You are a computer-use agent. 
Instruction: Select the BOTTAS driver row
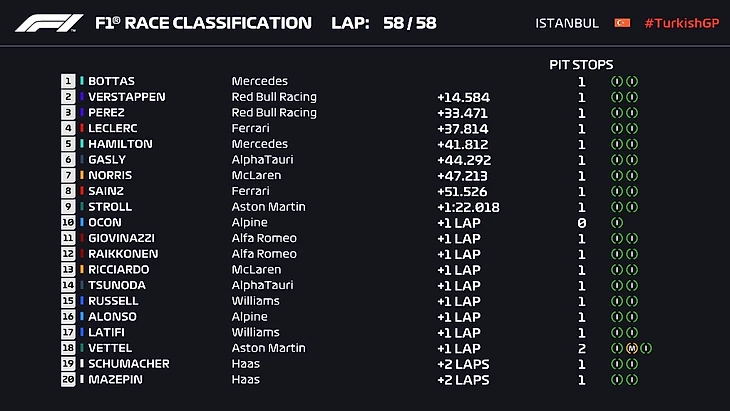pyautogui.click(x=112, y=81)
